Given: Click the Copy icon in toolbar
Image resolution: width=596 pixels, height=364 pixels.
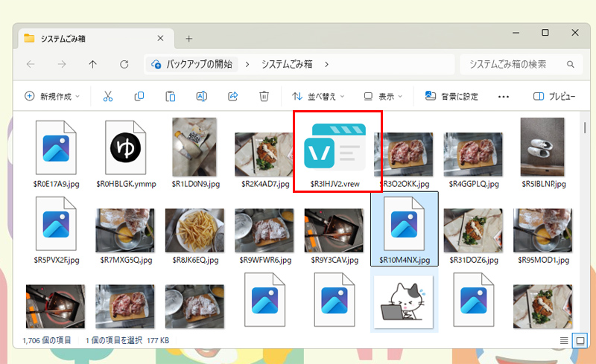Looking at the screenshot, I should [x=139, y=96].
